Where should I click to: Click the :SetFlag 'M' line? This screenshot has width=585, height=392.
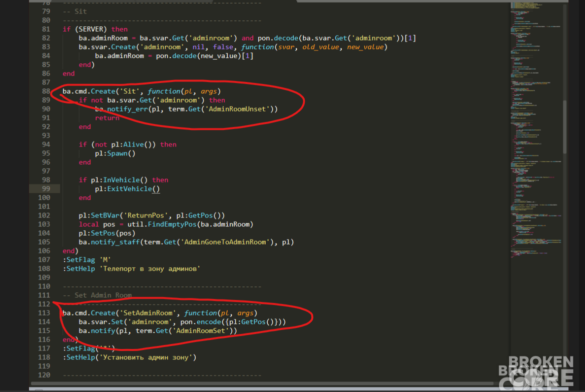tap(87, 259)
